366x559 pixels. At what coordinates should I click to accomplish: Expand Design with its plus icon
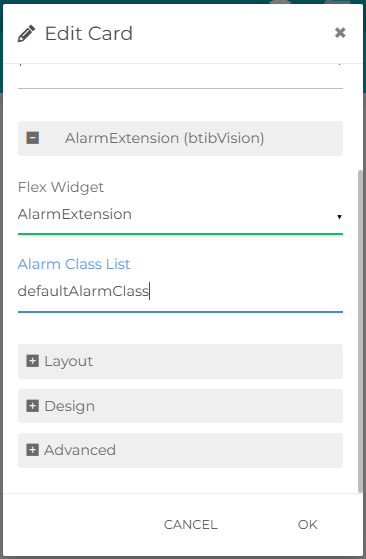[32, 406]
